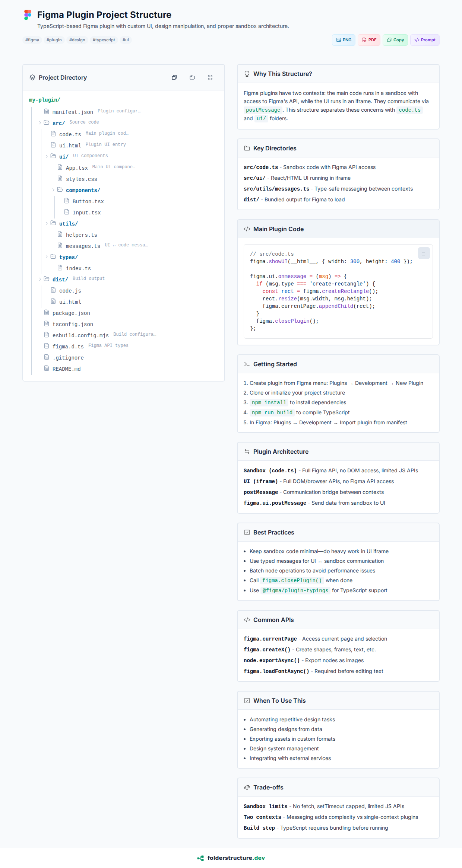Image resolution: width=462 pixels, height=868 pixels.
Task: Download the structure as PNG
Action: [x=344, y=40]
